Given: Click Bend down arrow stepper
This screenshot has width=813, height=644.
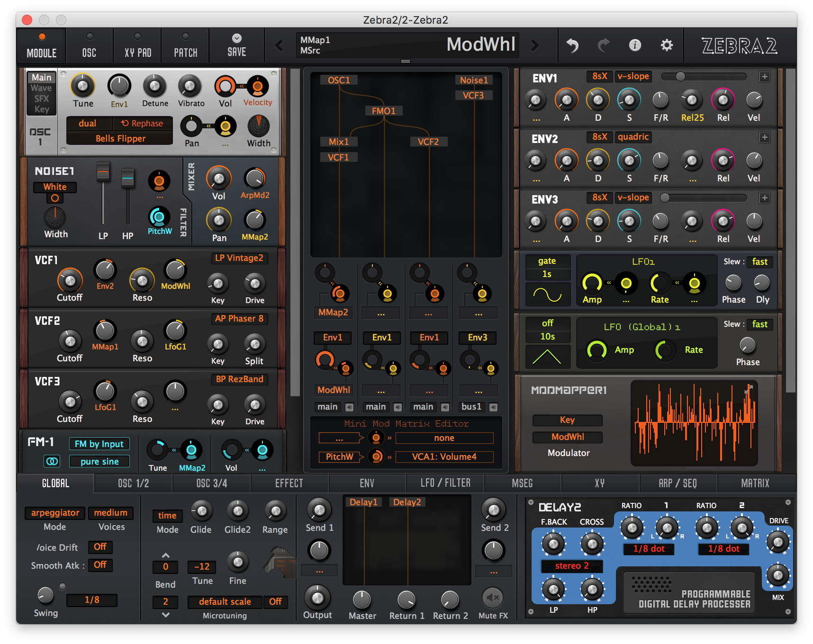Looking at the screenshot, I should coord(165,615).
